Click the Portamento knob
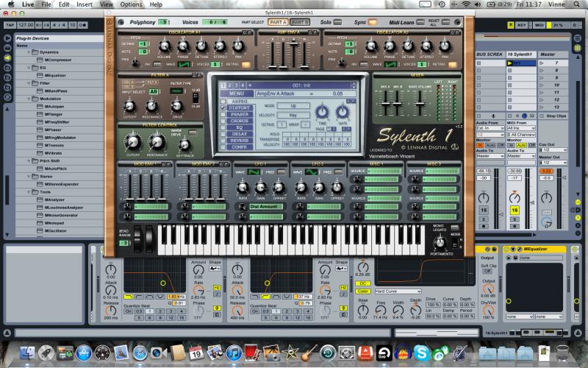Viewport: 588px width, 368px height. [x=440, y=243]
